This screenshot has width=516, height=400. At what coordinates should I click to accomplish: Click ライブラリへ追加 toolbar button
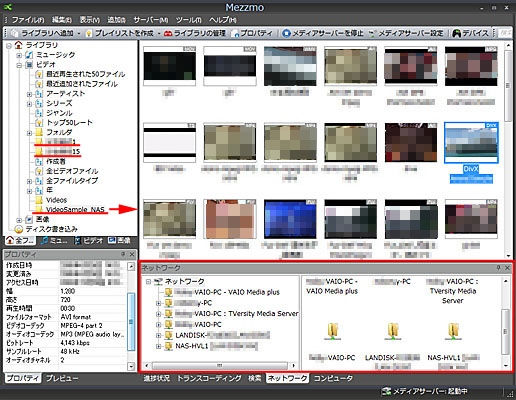(x=43, y=33)
